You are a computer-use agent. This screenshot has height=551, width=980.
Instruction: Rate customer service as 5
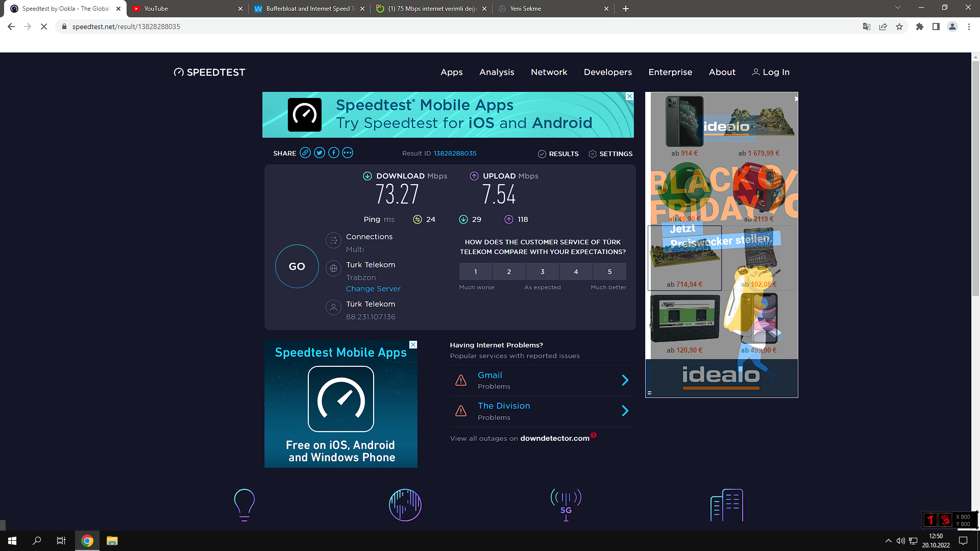pos(609,271)
